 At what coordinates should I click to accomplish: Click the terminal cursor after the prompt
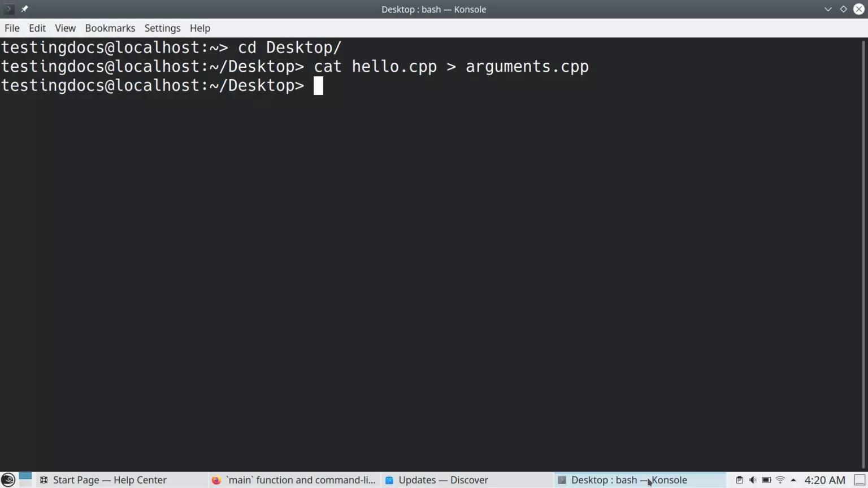coord(318,85)
